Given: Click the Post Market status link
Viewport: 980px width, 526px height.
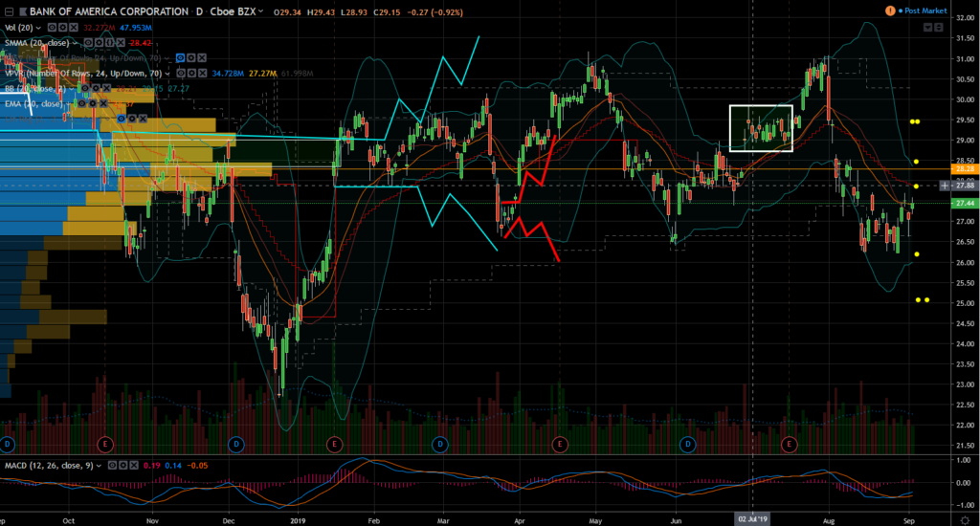Looking at the screenshot, I should point(925,11).
